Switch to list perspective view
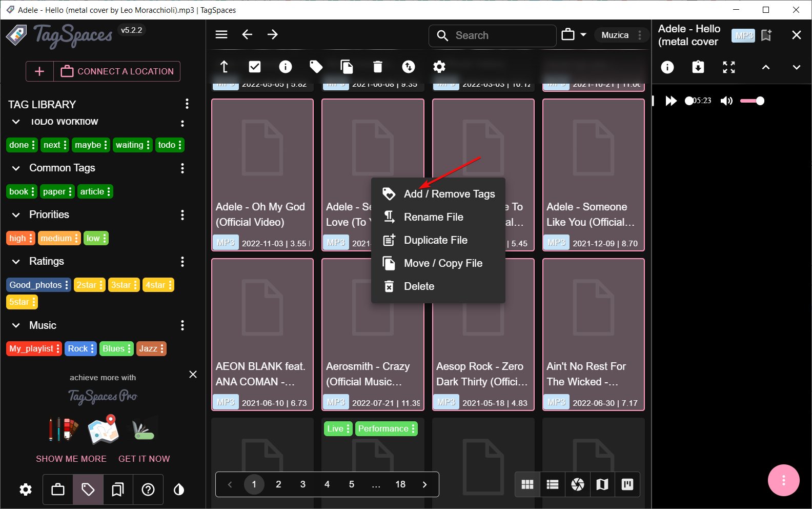Viewport: 812px width, 509px height. click(x=553, y=484)
